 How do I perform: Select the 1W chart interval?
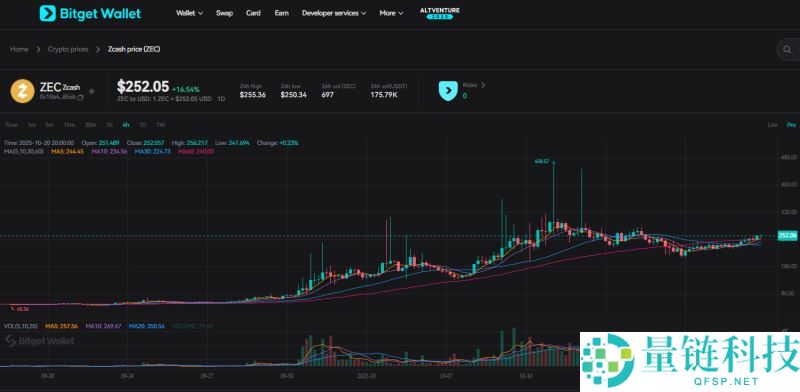pos(160,125)
